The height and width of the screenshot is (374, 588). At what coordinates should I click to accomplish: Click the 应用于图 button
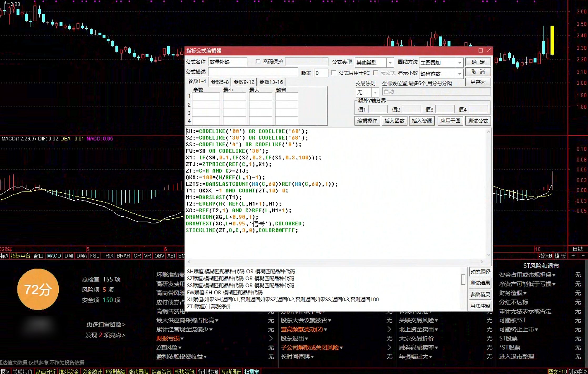pyautogui.click(x=450, y=121)
